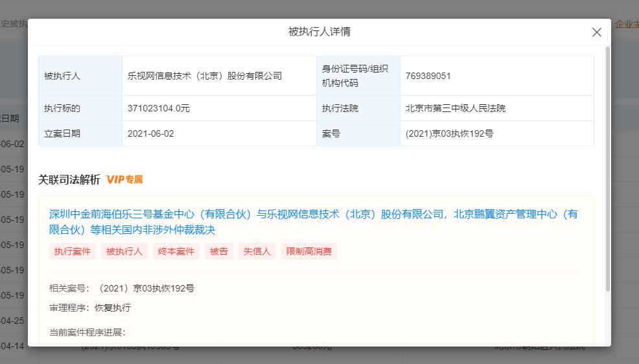
Task: Close the 被执行人详情 dialog
Action: click(x=597, y=32)
